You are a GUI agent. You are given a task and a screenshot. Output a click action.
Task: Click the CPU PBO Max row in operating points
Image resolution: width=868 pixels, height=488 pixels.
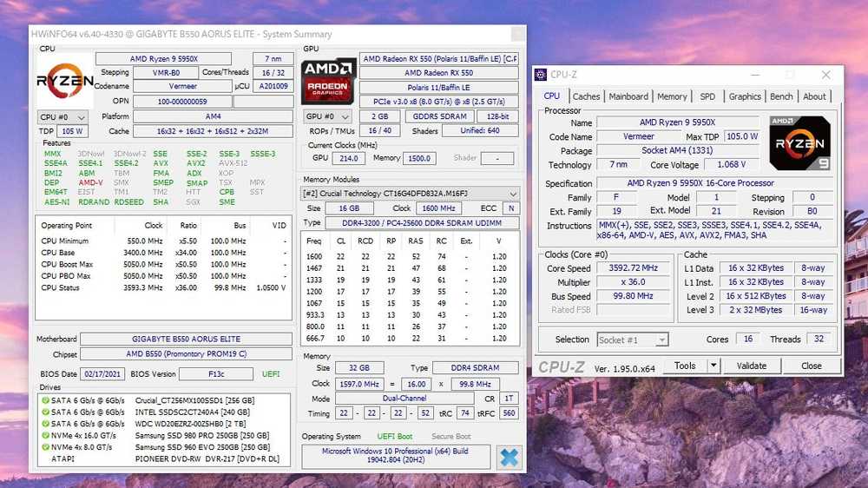coord(163,276)
